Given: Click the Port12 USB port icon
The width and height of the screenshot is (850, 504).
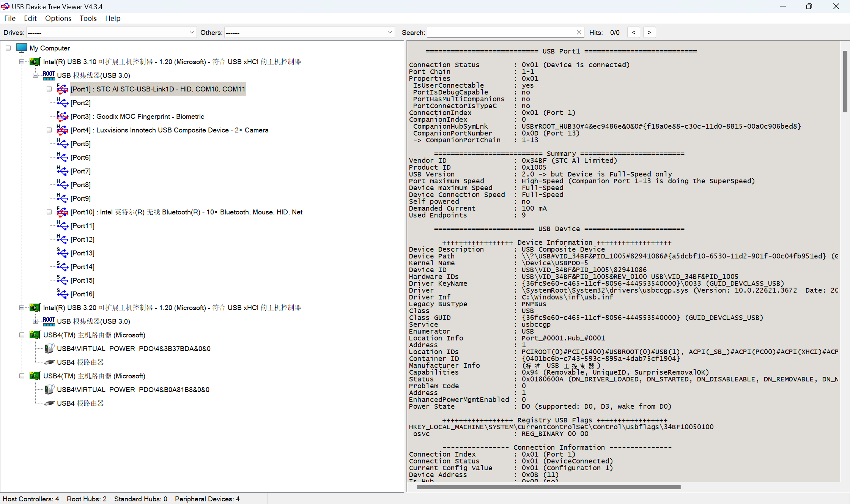Looking at the screenshot, I should (x=62, y=239).
